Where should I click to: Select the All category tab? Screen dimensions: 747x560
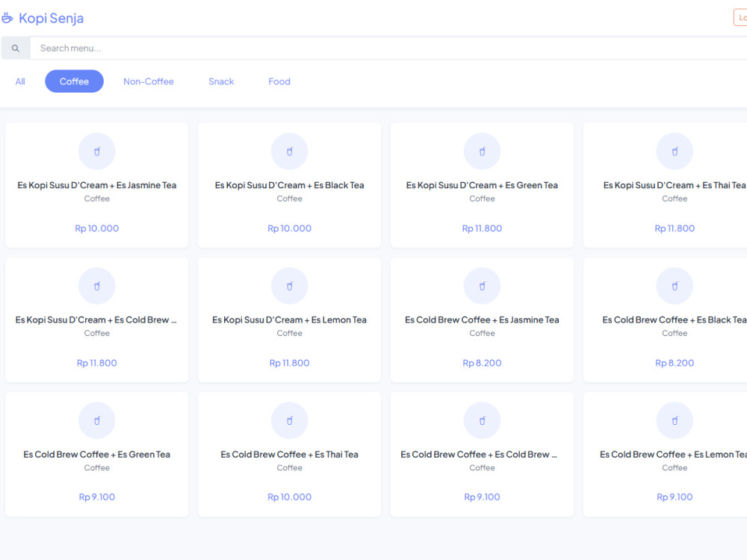pyautogui.click(x=20, y=81)
